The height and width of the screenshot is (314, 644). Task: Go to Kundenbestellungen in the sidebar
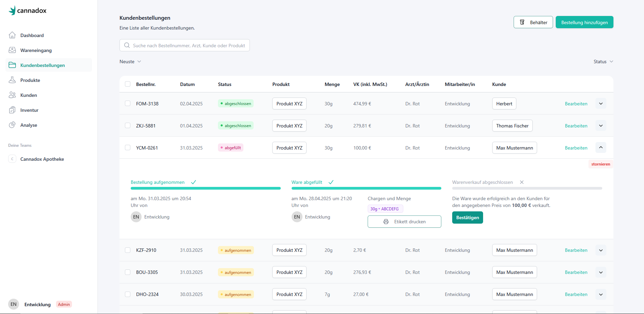tap(42, 65)
